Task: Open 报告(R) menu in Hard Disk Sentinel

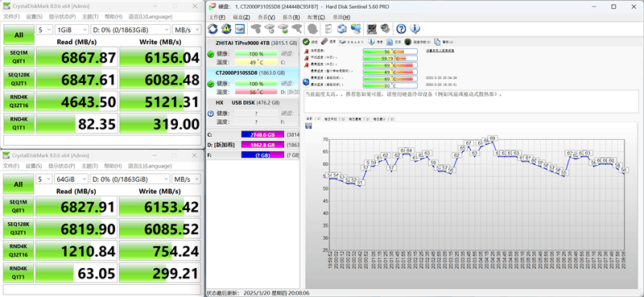Action: 291,17
